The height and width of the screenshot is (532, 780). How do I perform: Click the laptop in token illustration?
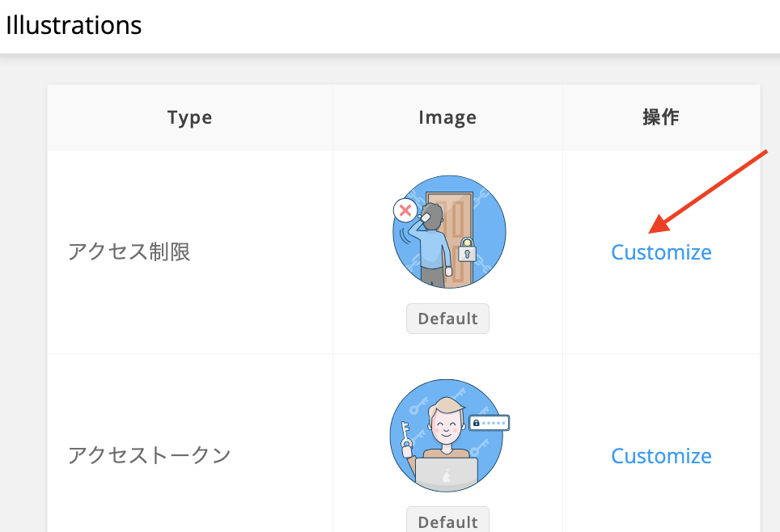[x=446, y=474]
